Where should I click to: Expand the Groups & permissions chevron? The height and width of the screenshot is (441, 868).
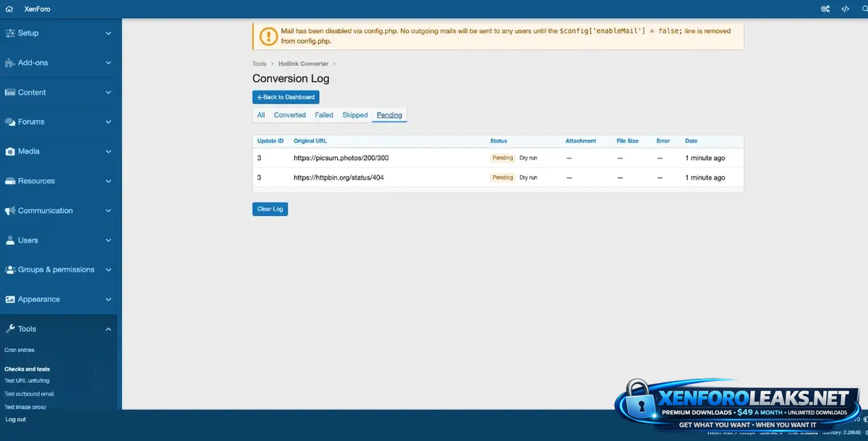[109, 270]
